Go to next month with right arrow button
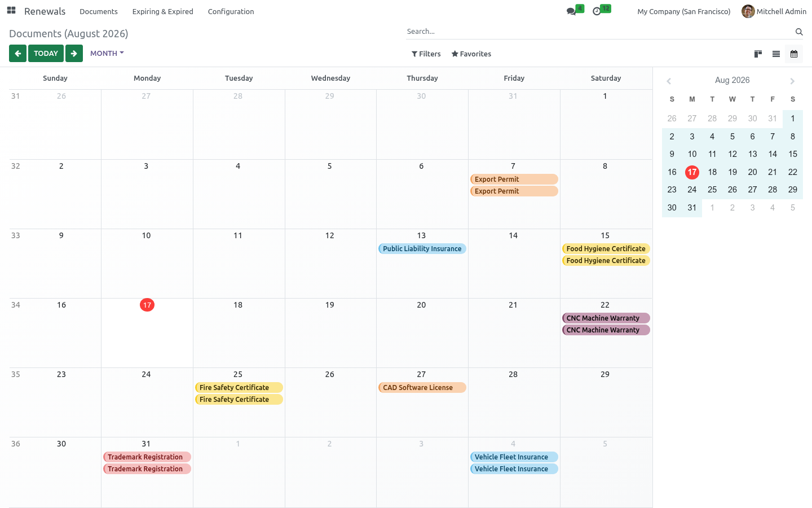Viewport: 812px width, 508px height. tap(74, 54)
